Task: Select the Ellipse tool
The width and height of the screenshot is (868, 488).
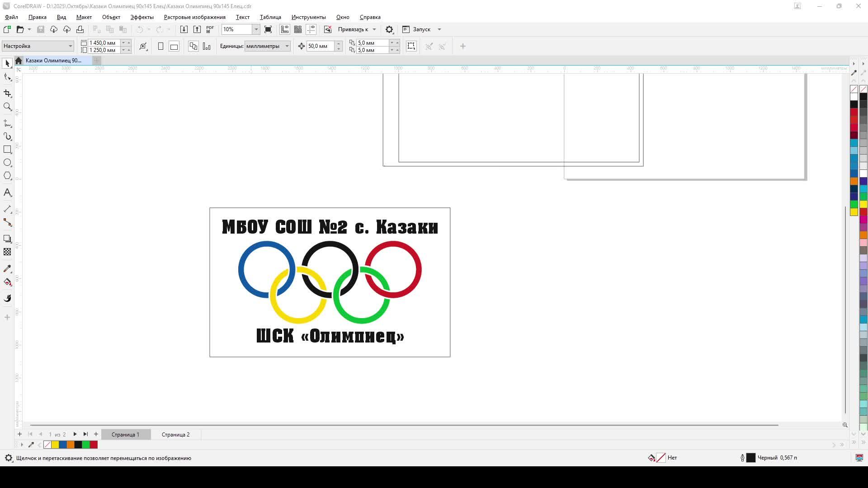Action: tap(7, 163)
